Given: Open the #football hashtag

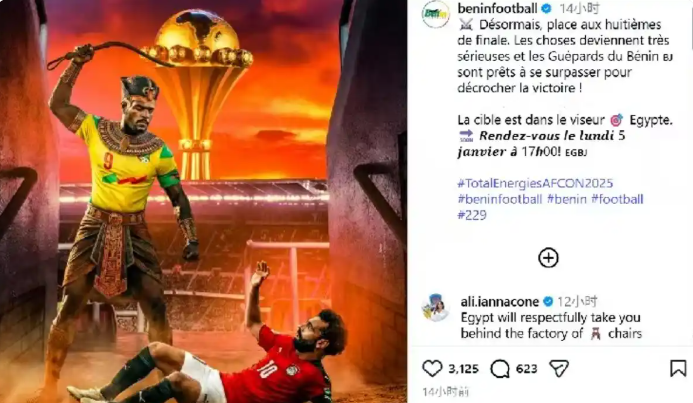Looking at the screenshot, I should [617, 199].
